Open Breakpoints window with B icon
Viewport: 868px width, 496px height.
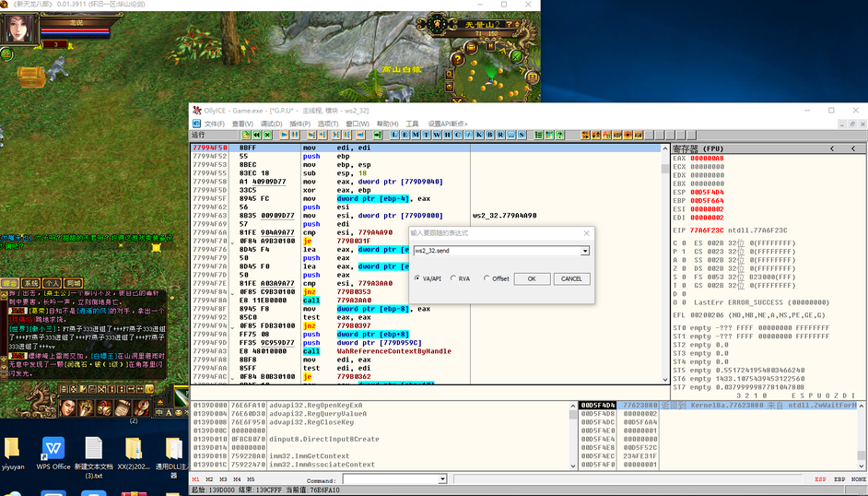pos(490,135)
